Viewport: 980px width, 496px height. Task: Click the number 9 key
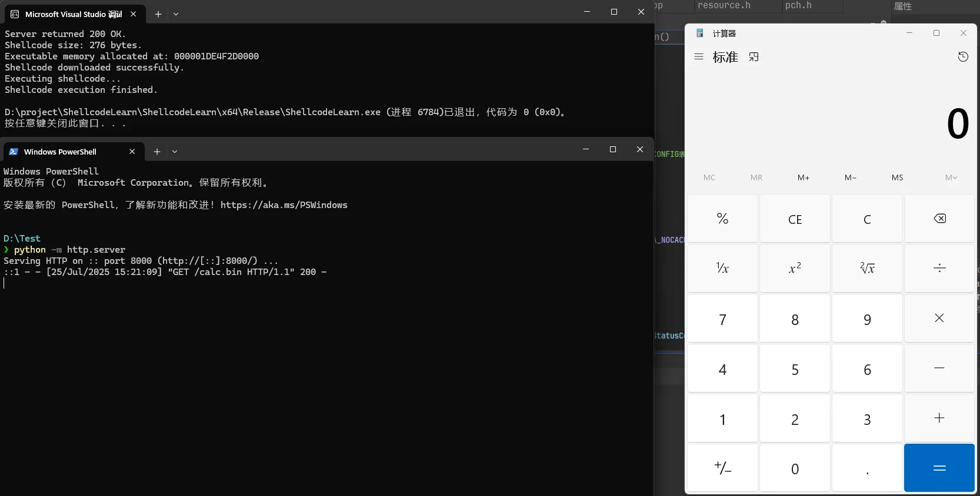(x=867, y=319)
